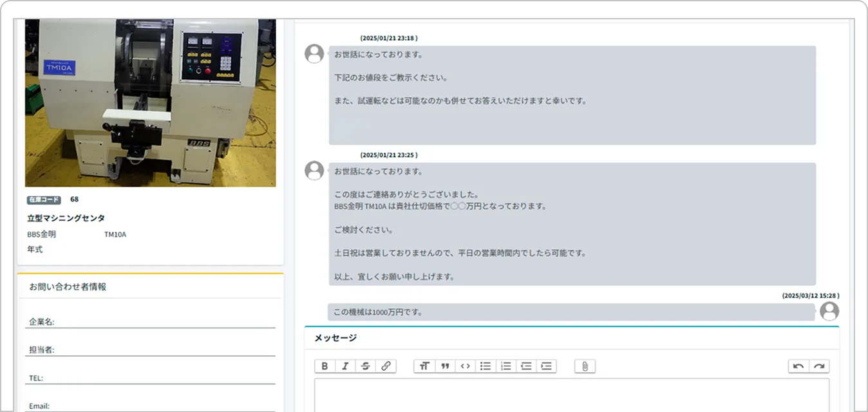Increase the text indent

pyautogui.click(x=547, y=366)
